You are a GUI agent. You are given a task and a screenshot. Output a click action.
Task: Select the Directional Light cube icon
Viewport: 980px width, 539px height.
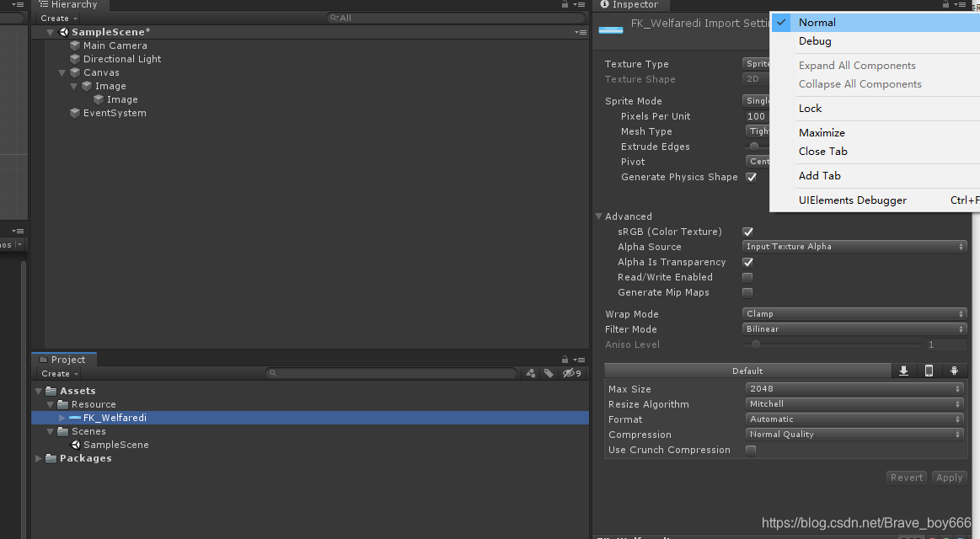(75, 59)
